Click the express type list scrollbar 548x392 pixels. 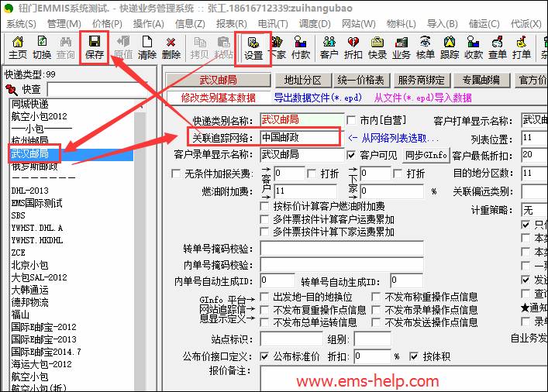[x=140, y=245]
